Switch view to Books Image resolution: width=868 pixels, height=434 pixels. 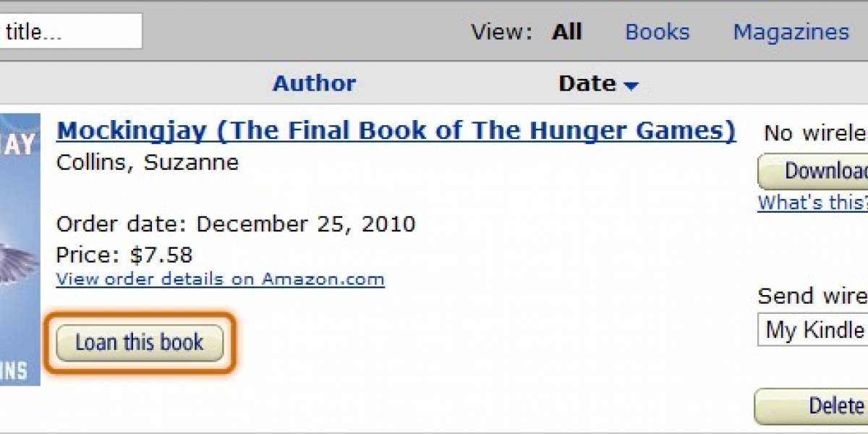click(658, 33)
